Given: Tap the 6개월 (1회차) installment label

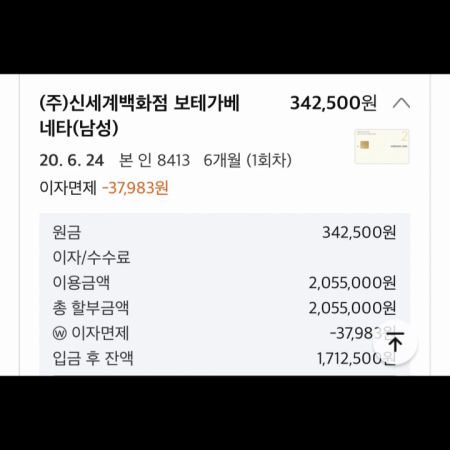Looking at the screenshot, I should point(247,160).
